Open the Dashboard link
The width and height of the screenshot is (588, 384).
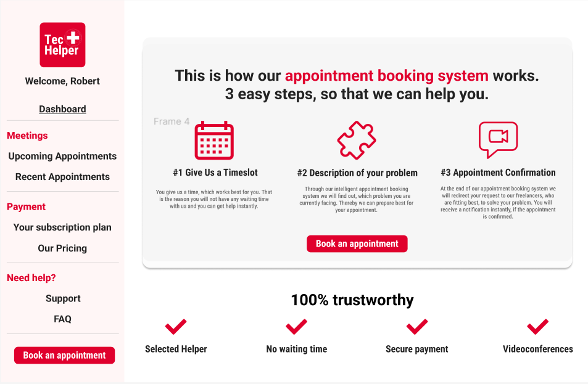coord(62,109)
